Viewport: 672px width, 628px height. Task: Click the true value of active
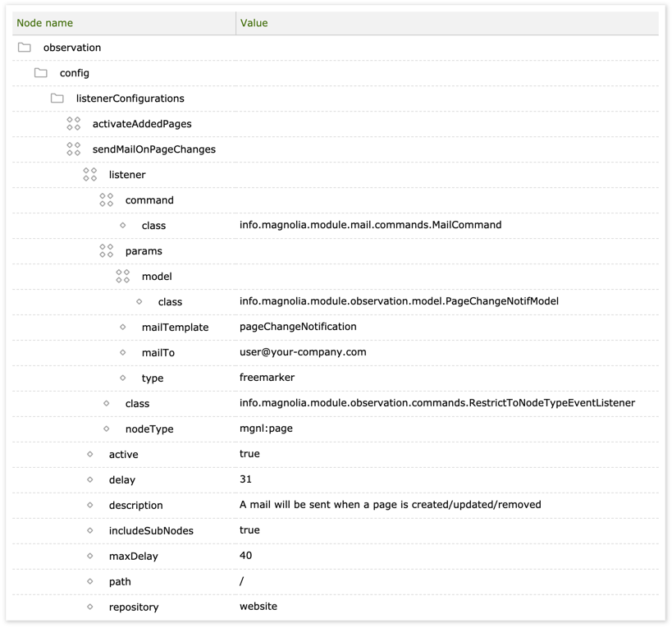[249, 453]
